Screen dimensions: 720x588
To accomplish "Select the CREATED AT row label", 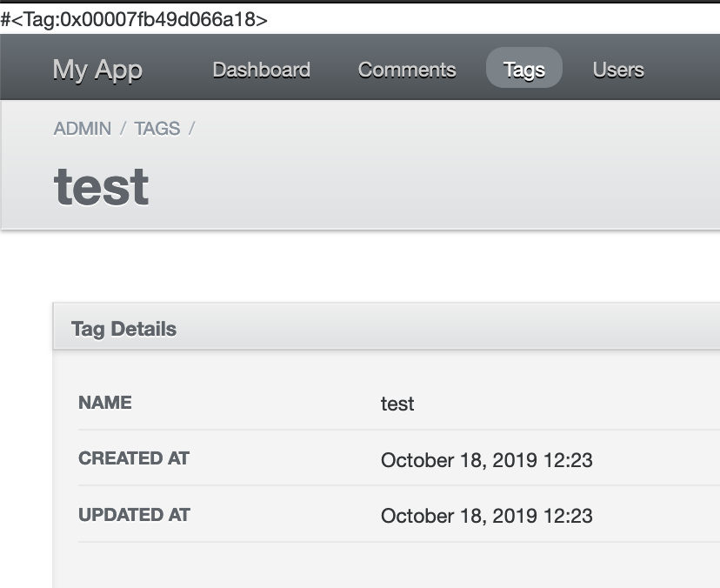I will click(134, 458).
